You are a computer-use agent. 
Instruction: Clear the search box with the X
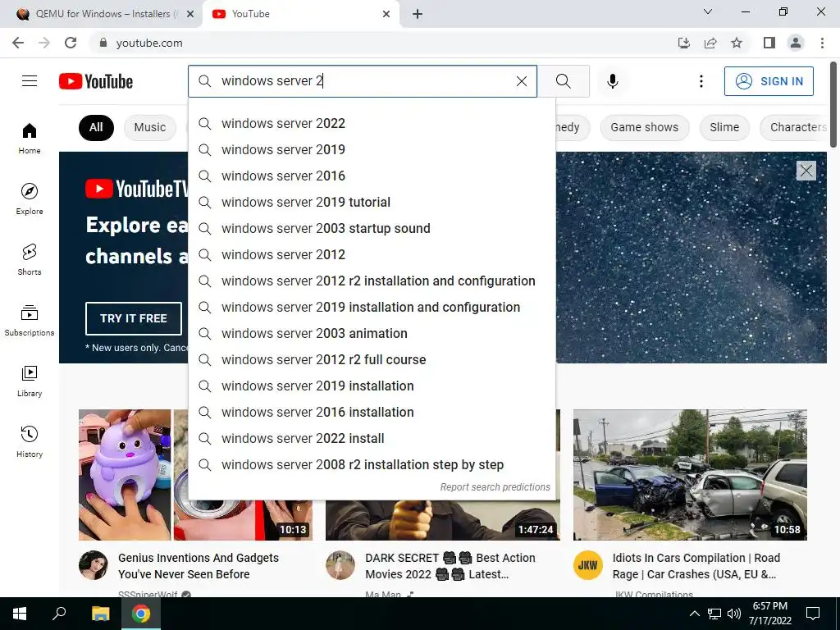[x=521, y=81]
